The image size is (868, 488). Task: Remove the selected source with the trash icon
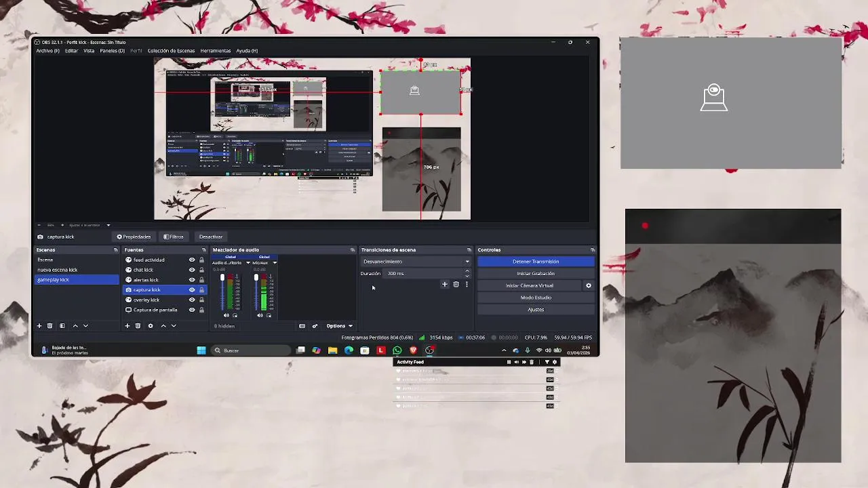click(x=138, y=326)
